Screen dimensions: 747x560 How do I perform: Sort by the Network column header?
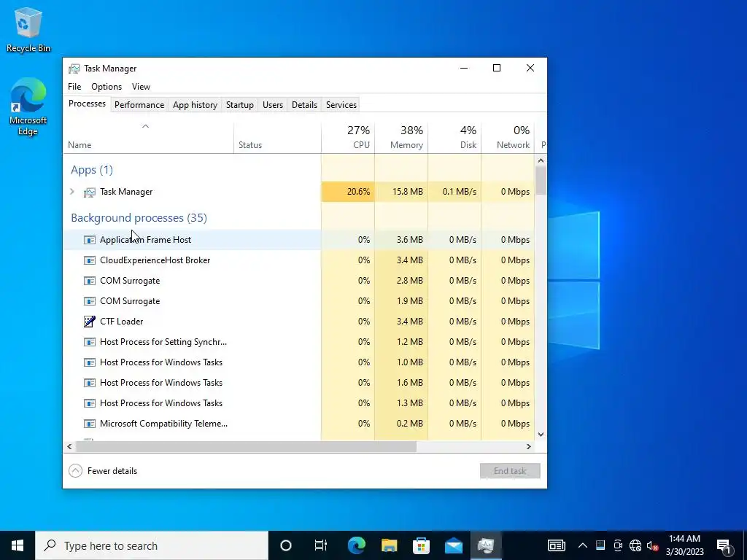coord(508,138)
